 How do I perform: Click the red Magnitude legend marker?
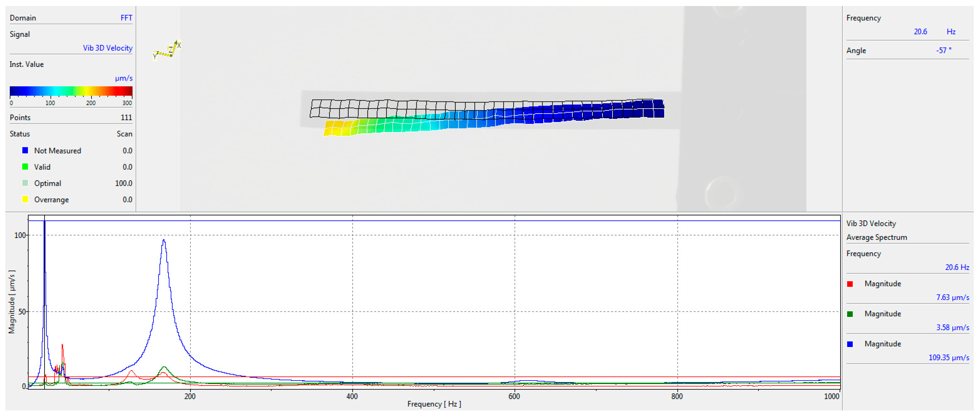(850, 284)
